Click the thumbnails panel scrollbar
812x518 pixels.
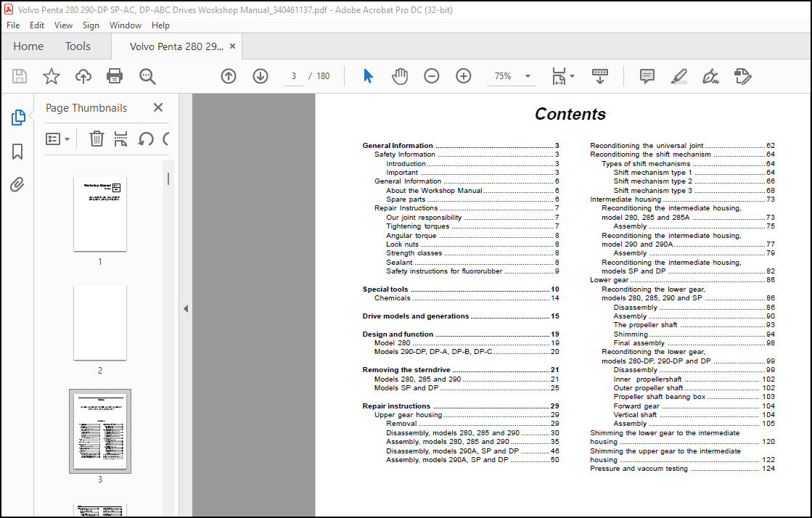[x=168, y=178]
